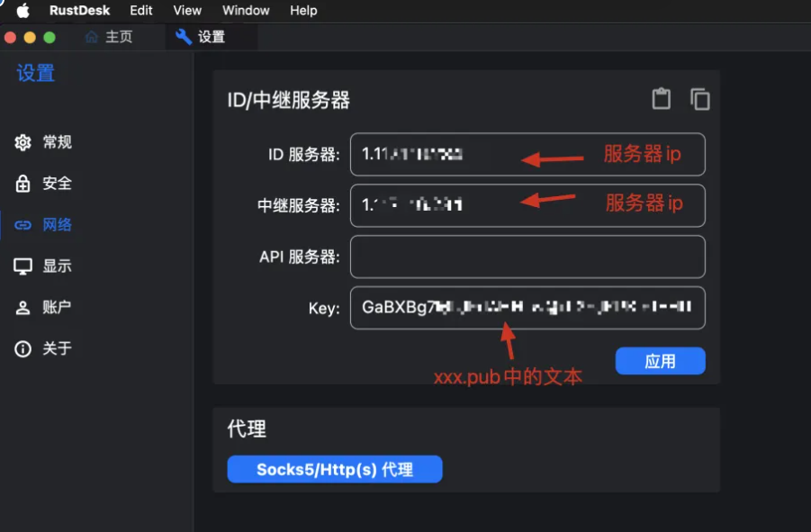Click the 应用 apply button
The width and height of the screenshot is (811, 532).
point(660,361)
